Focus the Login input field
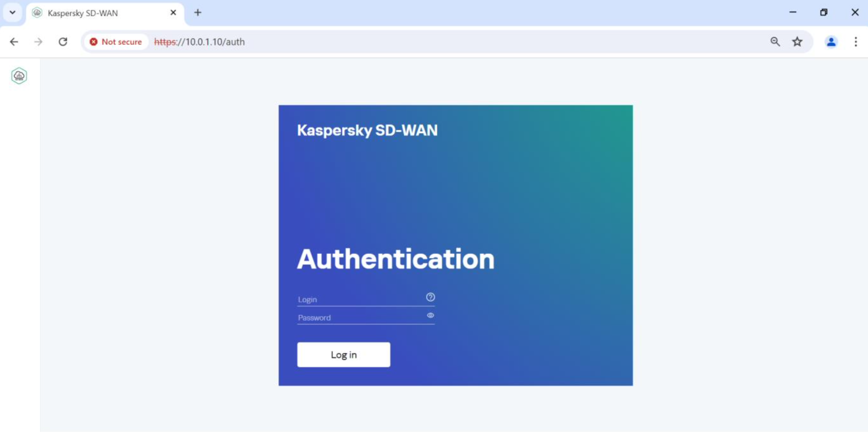This screenshot has width=868, height=432. tap(366, 299)
